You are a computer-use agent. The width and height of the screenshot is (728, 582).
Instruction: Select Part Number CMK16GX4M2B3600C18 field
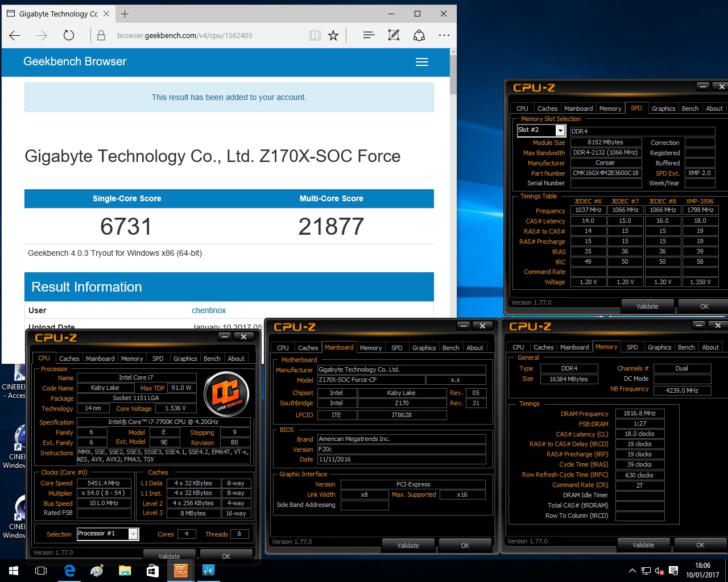click(x=605, y=173)
